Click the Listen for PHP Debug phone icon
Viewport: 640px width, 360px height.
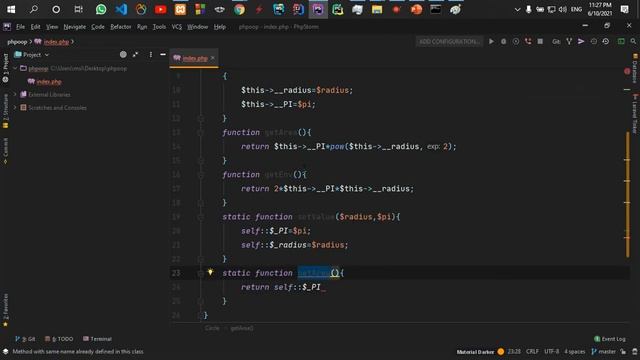528,42
